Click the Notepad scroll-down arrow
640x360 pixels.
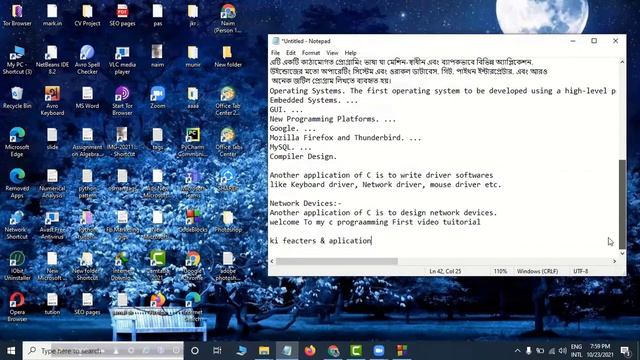622,253
